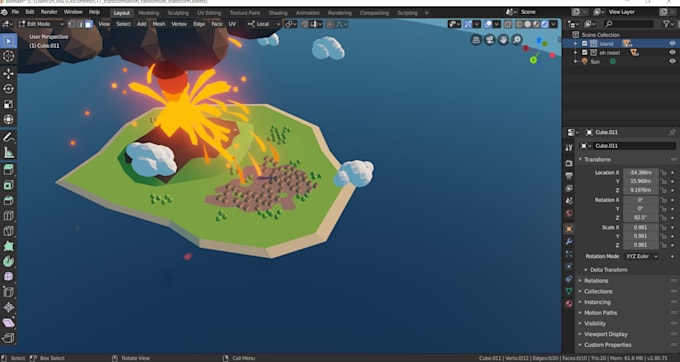Select the Shrink/Fatten tool
680x362 pixels.
pyautogui.click(x=8, y=307)
